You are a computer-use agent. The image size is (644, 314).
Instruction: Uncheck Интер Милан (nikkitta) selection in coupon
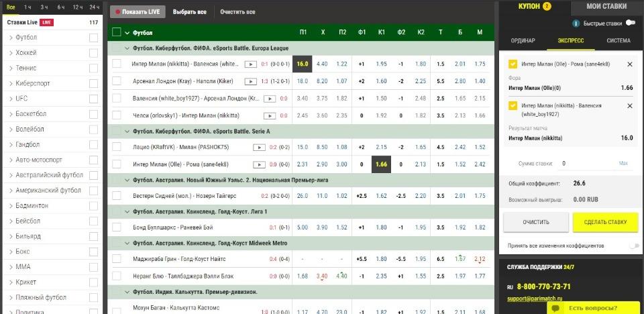513,105
